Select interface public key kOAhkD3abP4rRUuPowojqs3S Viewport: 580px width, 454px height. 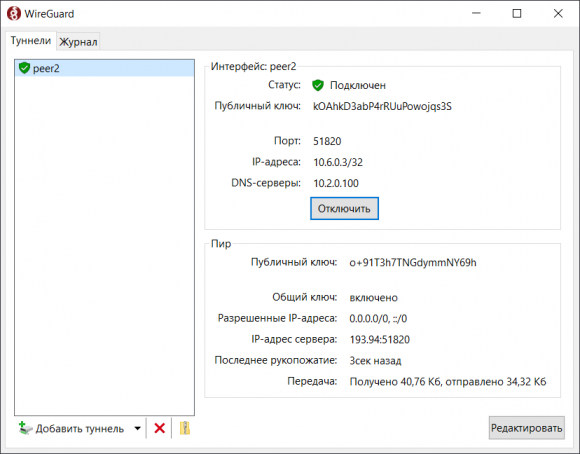tap(382, 107)
